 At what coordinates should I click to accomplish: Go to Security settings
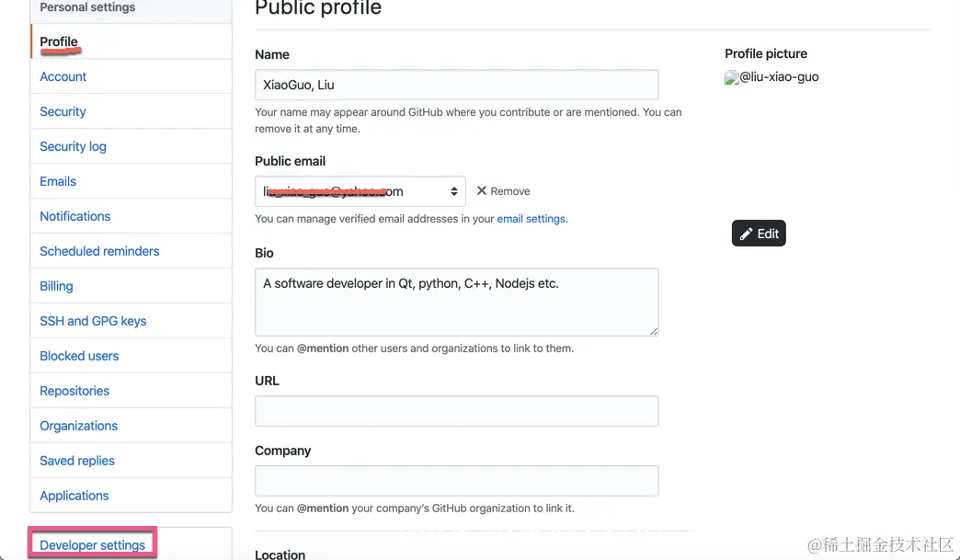[63, 111]
